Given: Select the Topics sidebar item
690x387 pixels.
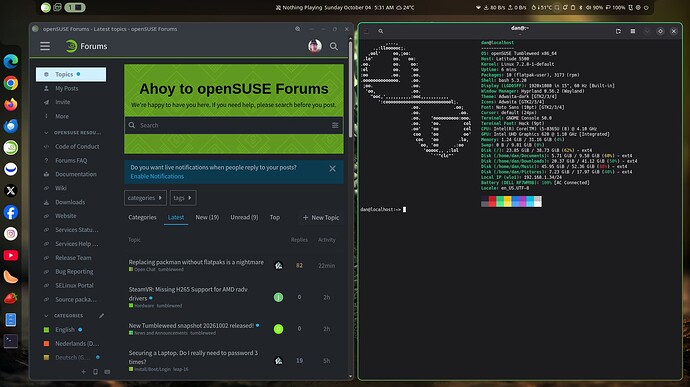Looking at the screenshot, I should pyautogui.click(x=71, y=74).
